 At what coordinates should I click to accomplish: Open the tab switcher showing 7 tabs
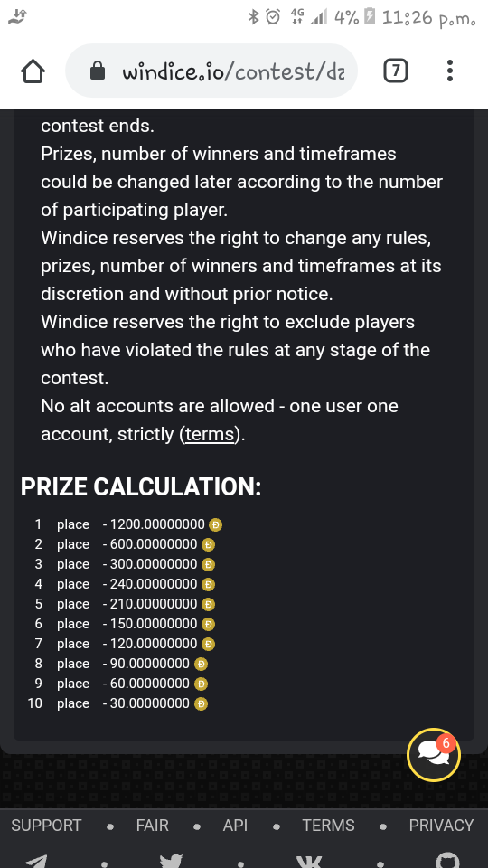coord(396,71)
